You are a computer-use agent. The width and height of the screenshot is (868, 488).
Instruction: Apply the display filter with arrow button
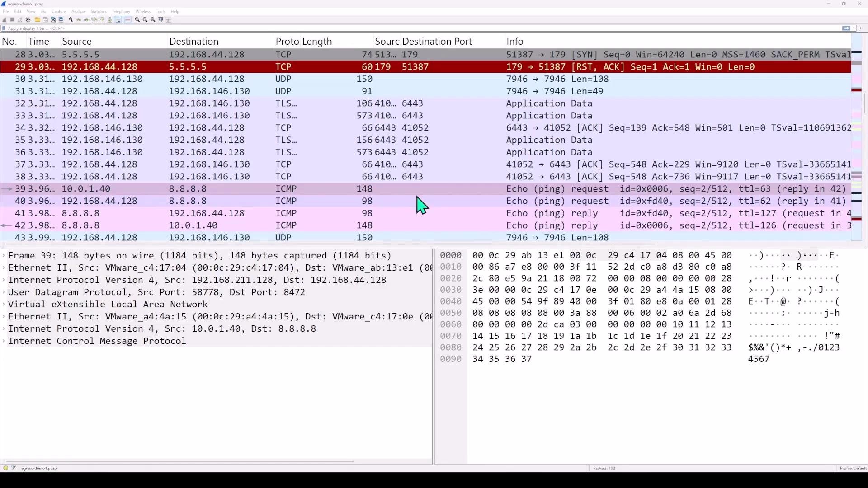click(846, 28)
